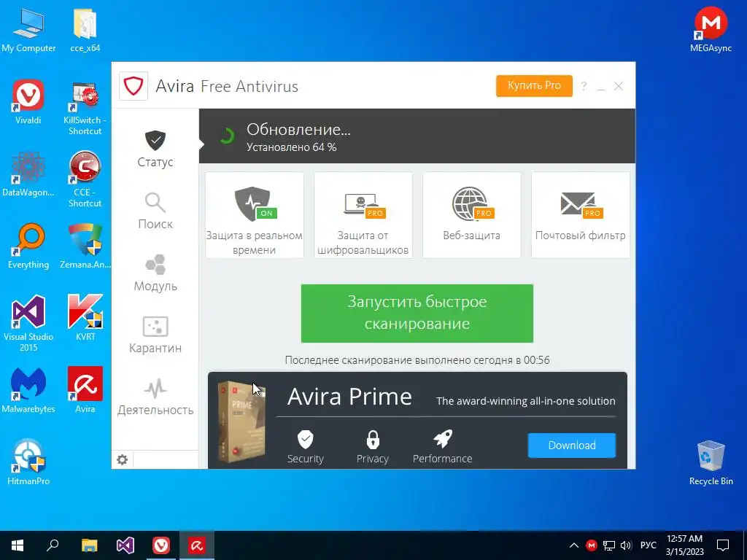Select the Malwarebytes desktop icon
Screen dimensions: 747x560
pyautogui.click(x=28, y=391)
